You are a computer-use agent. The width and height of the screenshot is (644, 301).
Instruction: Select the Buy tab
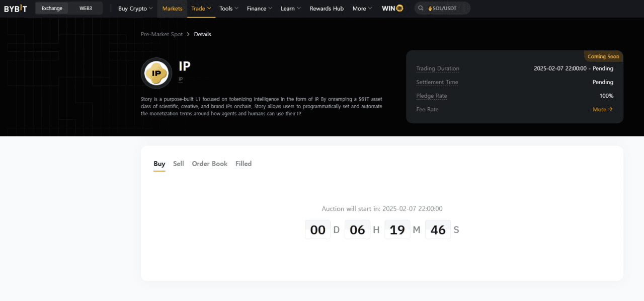(159, 164)
